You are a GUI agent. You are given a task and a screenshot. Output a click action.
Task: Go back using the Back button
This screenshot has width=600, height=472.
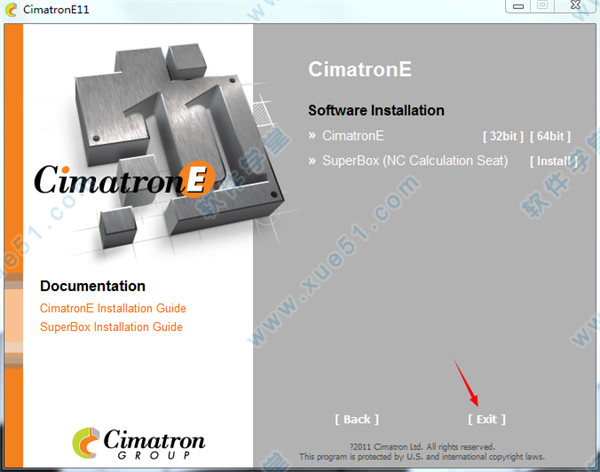point(357,419)
